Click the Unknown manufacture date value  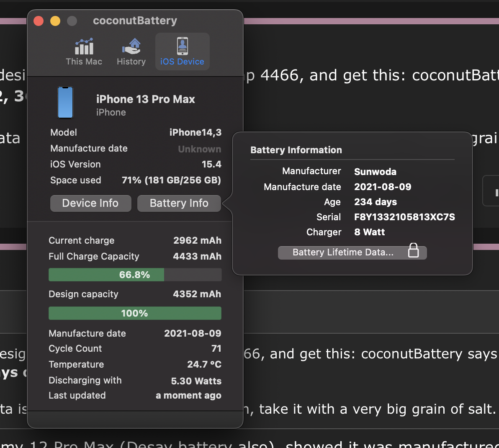pos(200,149)
